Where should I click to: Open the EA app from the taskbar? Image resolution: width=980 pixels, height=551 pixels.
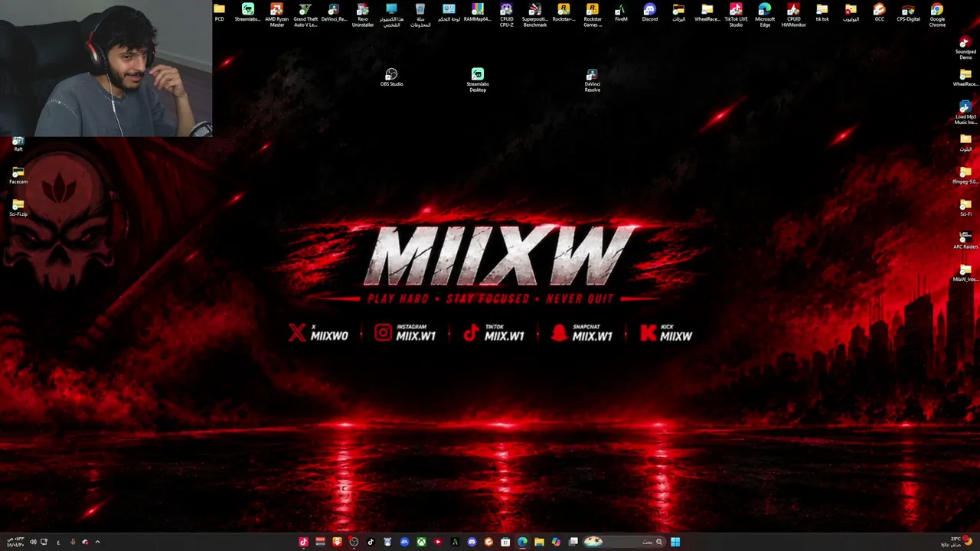404,542
